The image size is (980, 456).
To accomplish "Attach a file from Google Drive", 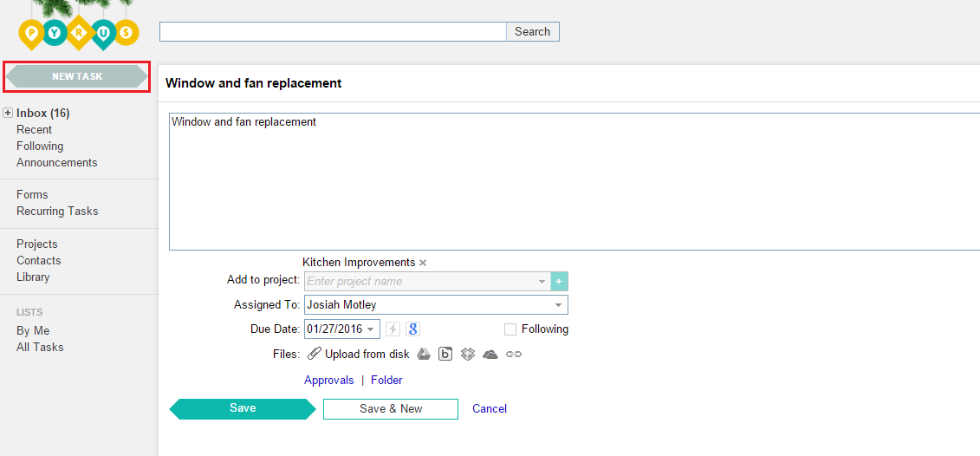I will [x=425, y=354].
